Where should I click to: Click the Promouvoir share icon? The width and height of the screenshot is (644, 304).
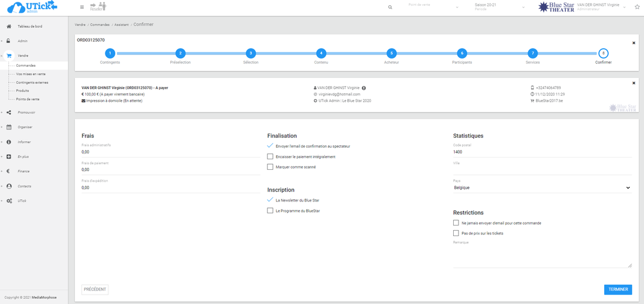pos(9,112)
